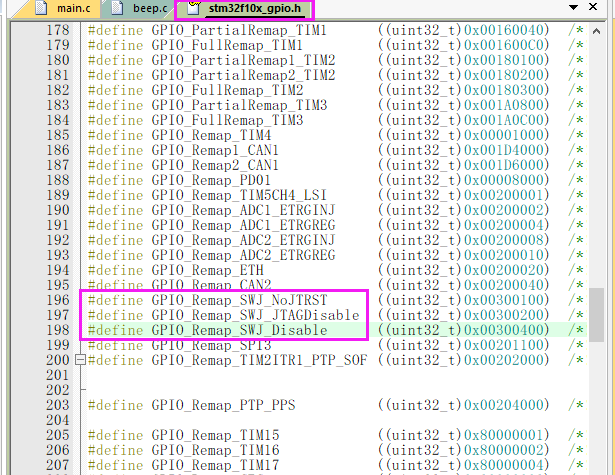Click line number 178 in gutter

[58, 31]
